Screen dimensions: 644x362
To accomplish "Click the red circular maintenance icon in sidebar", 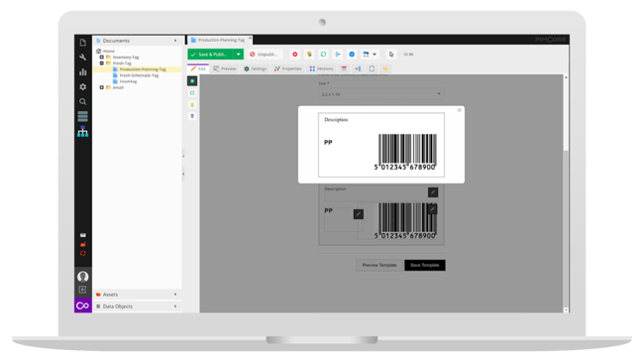I will tap(83, 254).
